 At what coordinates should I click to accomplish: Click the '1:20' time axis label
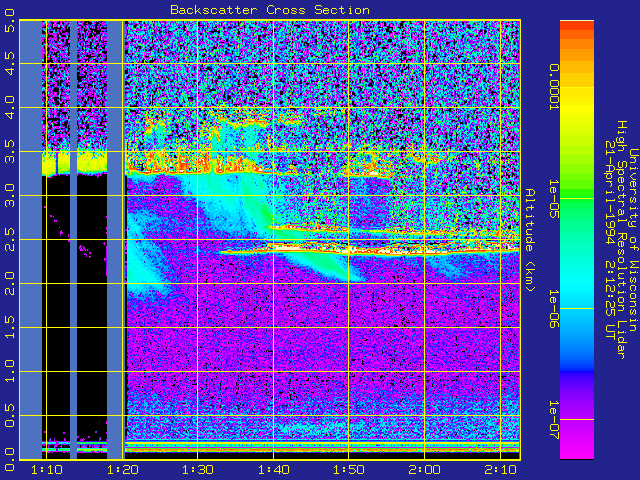122,470
